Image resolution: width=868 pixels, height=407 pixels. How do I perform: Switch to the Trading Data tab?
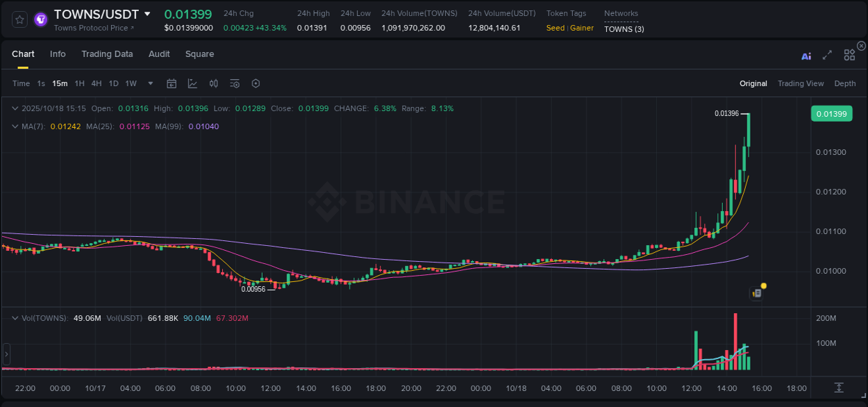(x=107, y=53)
